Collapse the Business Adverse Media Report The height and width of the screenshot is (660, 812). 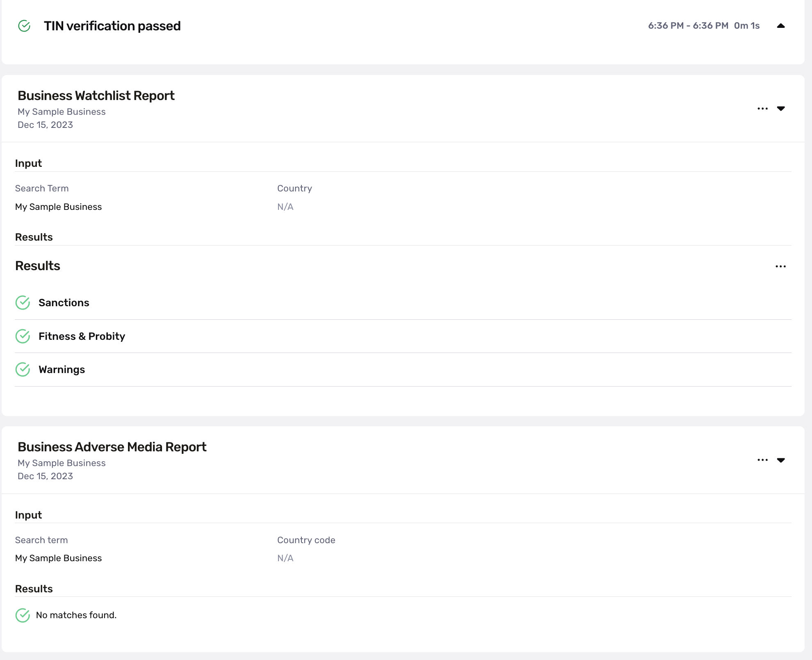point(781,460)
